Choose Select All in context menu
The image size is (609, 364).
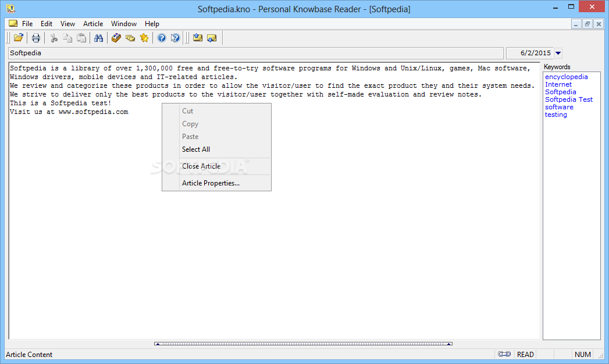click(x=216, y=149)
